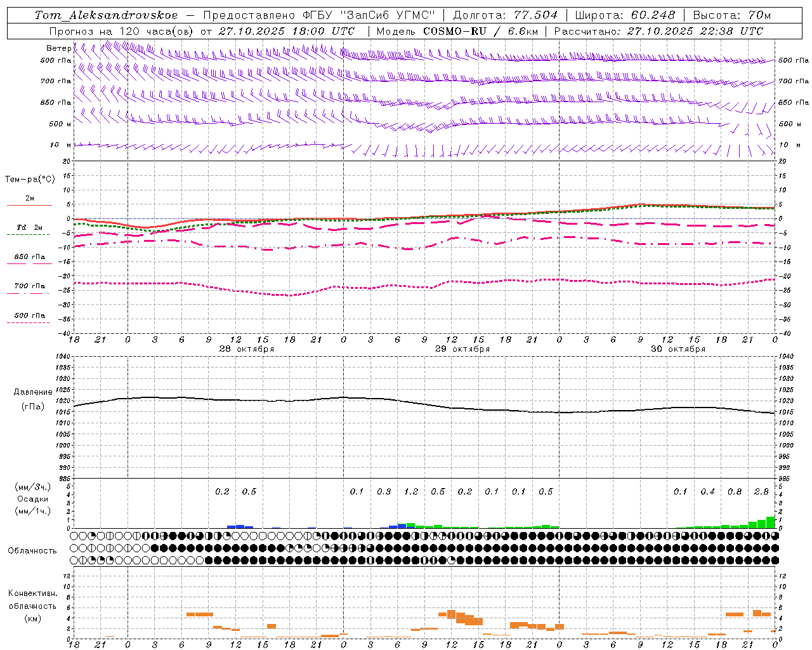The height and width of the screenshot is (650, 812).
Task: Click the '10 м' wind level label on left
Action: [x=61, y=145]
